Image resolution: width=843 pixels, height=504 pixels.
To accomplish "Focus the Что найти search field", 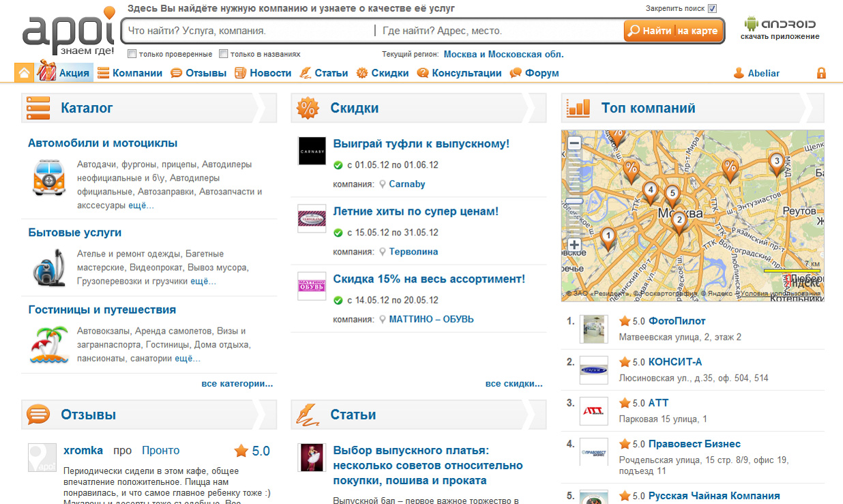I will pos(249,31).
